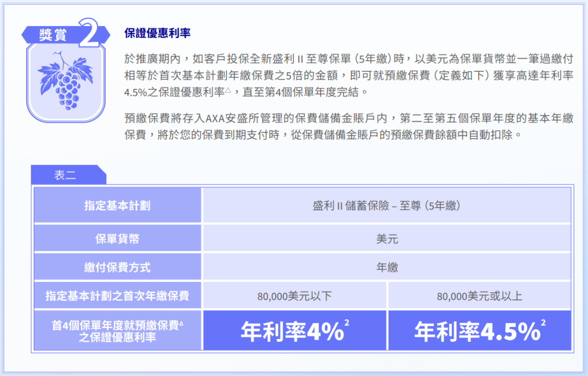Screen dimensions: 588x376
Task: Click the triangle footnote marker after 保證優惠利率 in paragraph
Action: coord(228,89)
